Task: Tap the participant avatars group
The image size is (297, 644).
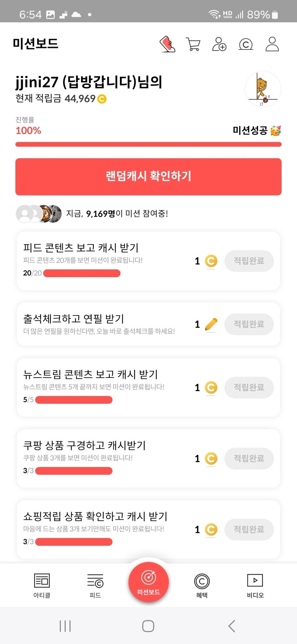Action: [39, 214]
